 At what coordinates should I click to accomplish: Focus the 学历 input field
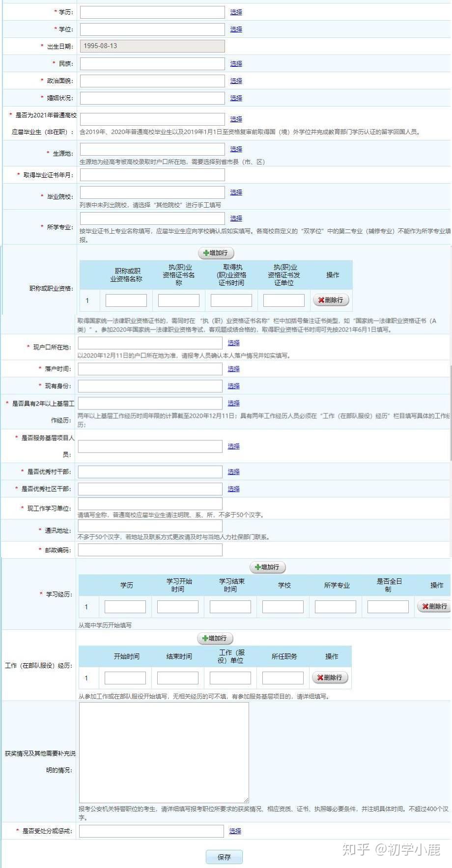(152, 12)
